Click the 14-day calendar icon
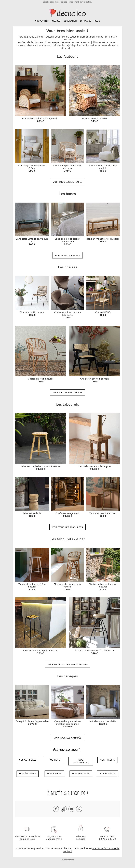 click(x=54, y=829)
